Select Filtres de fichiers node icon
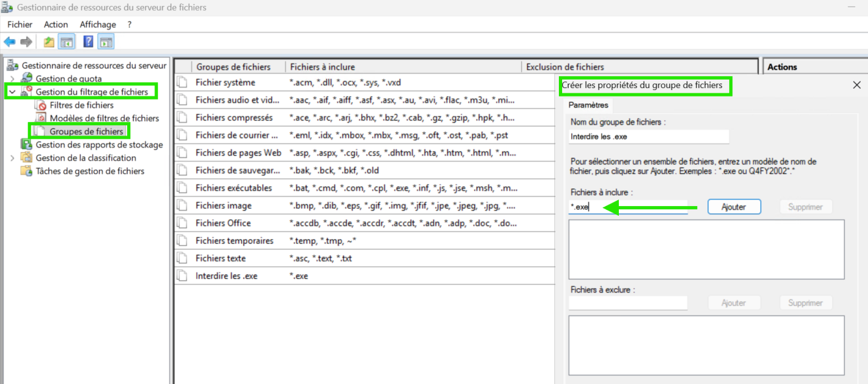The height and width of the screenshot is (384, 868). pyautogui.click(x=41, y=105)
